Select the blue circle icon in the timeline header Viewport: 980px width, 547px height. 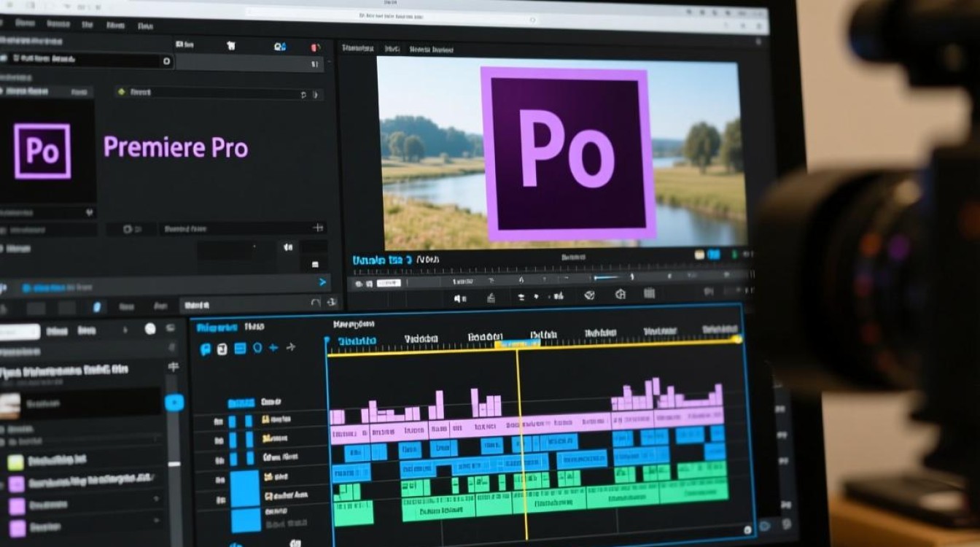tap(257, 348)
